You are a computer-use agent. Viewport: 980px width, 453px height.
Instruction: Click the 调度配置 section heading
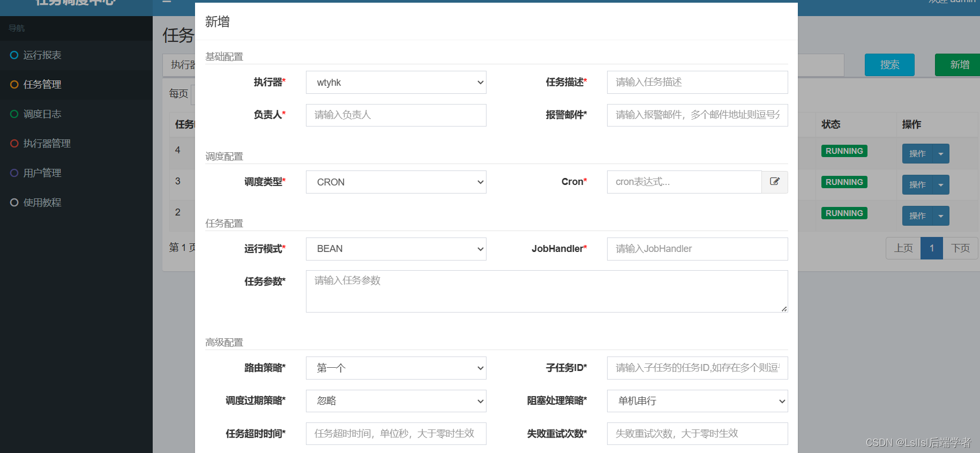pos(224,156)
